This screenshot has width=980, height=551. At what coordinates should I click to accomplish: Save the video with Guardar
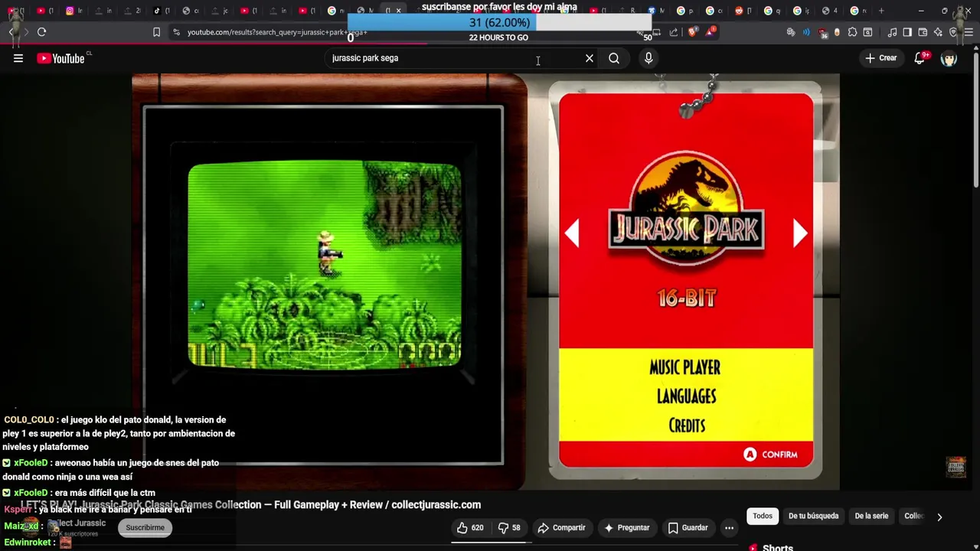tap(688, 527)
